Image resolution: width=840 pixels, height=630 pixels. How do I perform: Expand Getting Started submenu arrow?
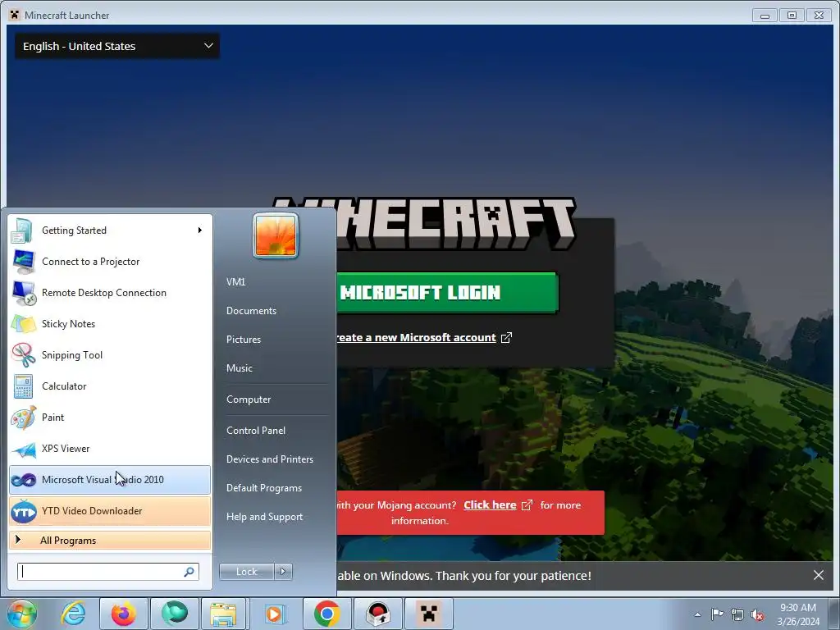(200, 231)
